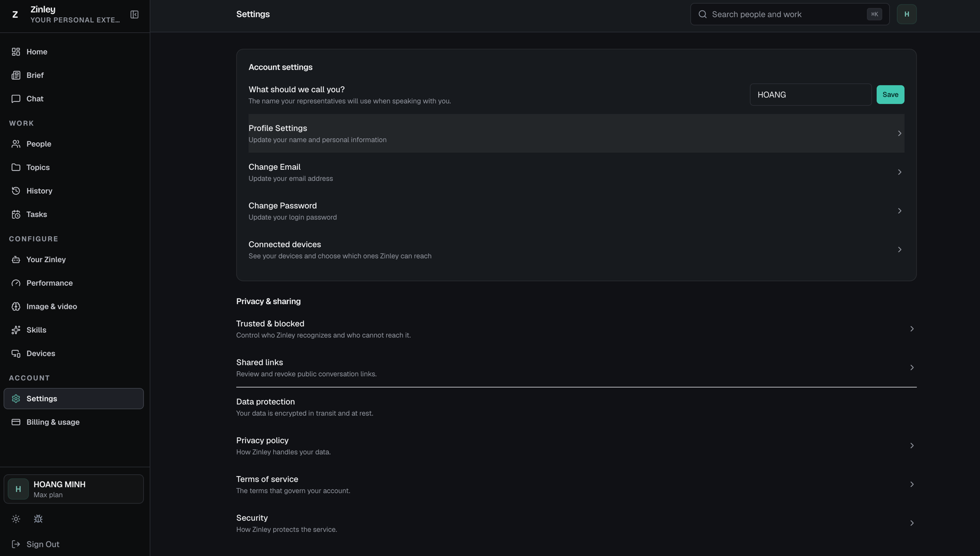Image resolution: width=980 pixels, height=556 pixels.
Task: Click the Devices monitor icon
Action: [16, 354]
